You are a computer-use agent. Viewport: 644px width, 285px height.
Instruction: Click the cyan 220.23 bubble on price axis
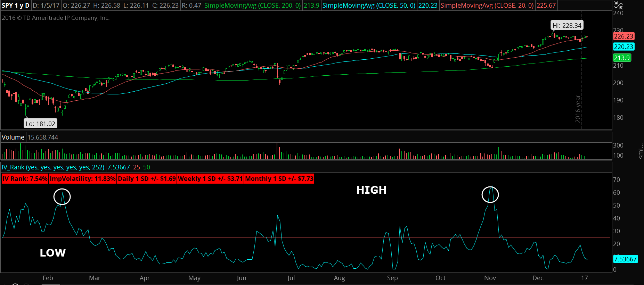tap(623, 47)
